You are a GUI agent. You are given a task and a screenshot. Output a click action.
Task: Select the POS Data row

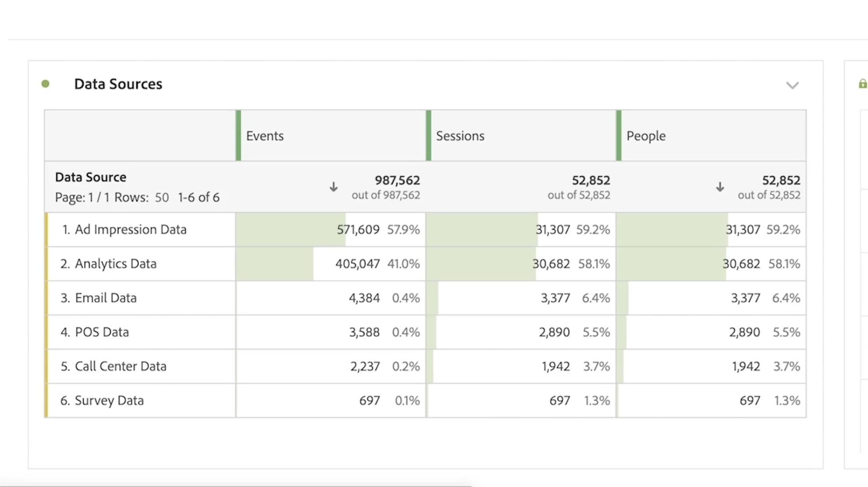click(102, 332)
